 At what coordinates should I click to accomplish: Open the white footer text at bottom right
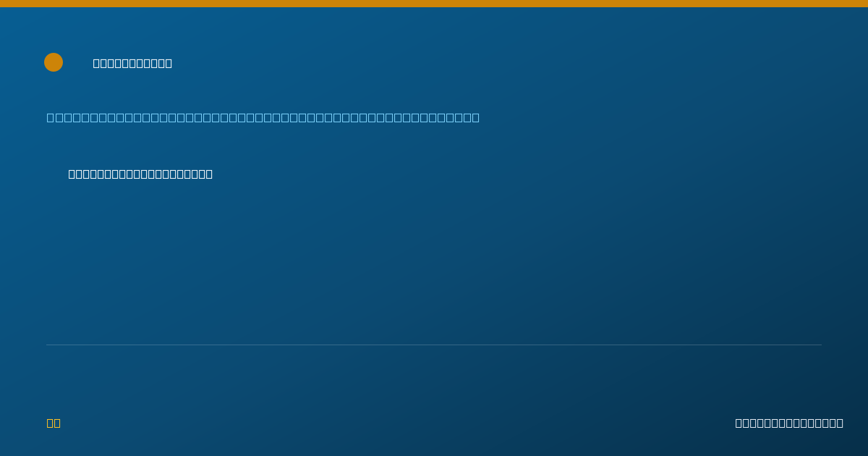click(x=789, y=423)
